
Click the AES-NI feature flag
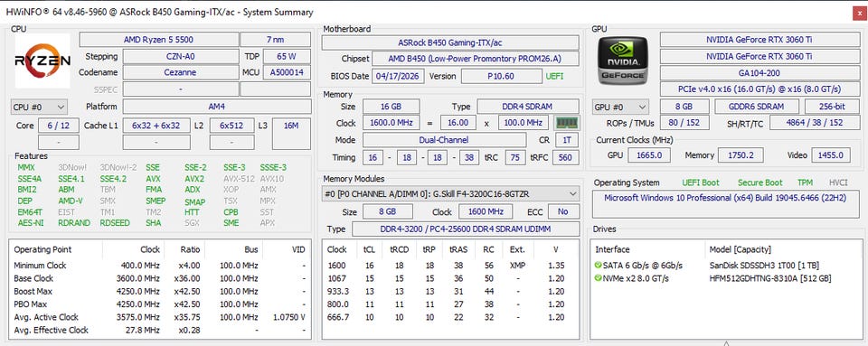(30, 223)
